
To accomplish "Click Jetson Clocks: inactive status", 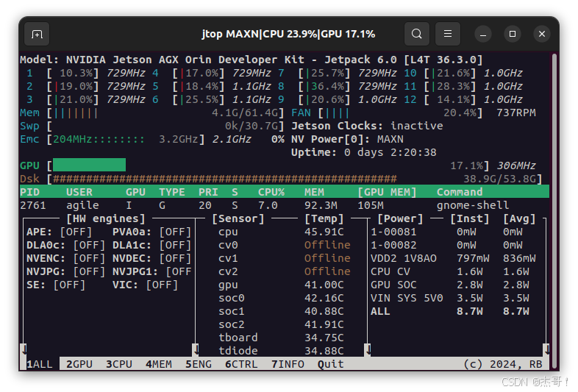I will [367, 126].
